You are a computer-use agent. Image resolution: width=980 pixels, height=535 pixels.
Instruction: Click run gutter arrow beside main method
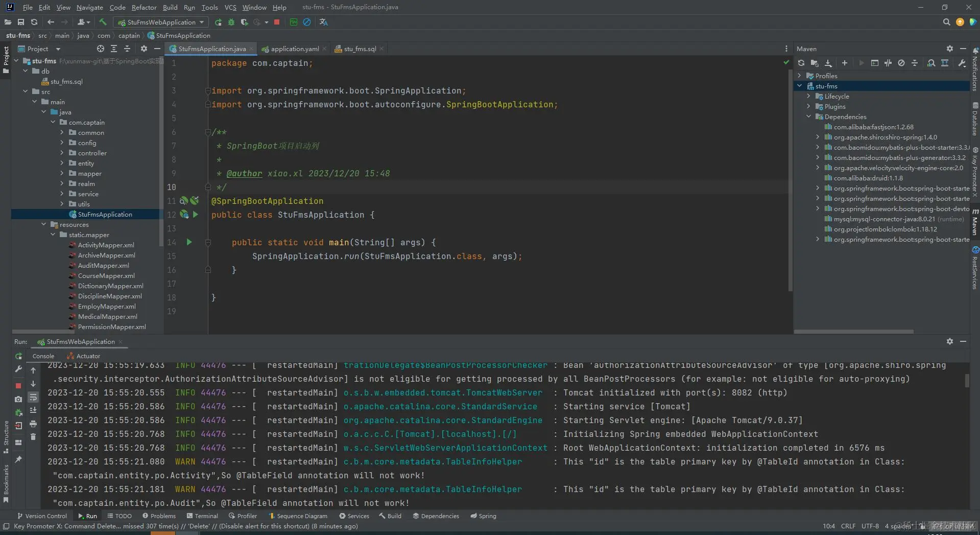(189, 242)
